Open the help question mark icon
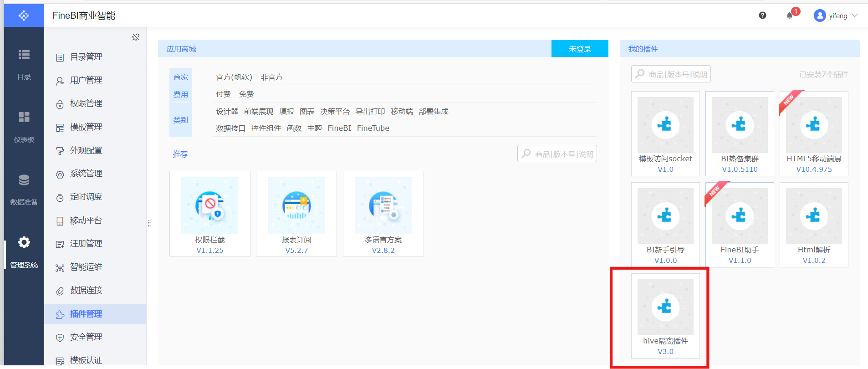This screenshot has height=369, width=868. [762, 15]
